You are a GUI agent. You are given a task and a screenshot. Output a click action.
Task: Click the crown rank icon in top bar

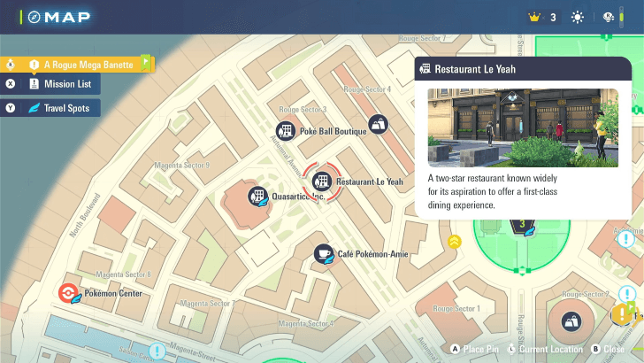533,17
